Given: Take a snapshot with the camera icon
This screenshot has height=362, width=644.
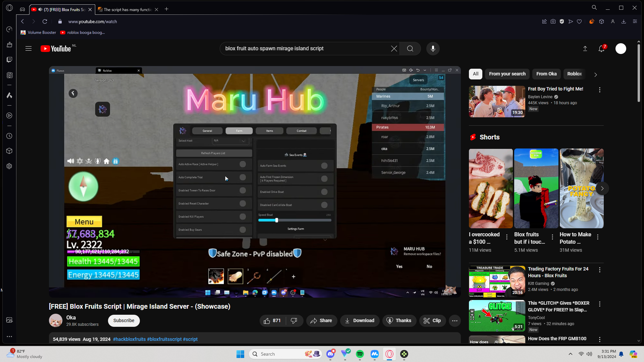Looking at the screenshot, I should coord(553,21).
